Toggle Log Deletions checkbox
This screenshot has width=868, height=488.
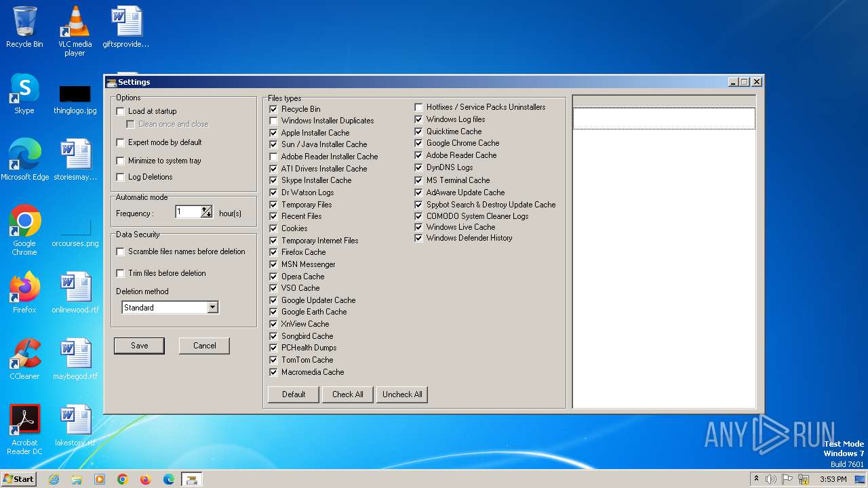coord(121,177)
